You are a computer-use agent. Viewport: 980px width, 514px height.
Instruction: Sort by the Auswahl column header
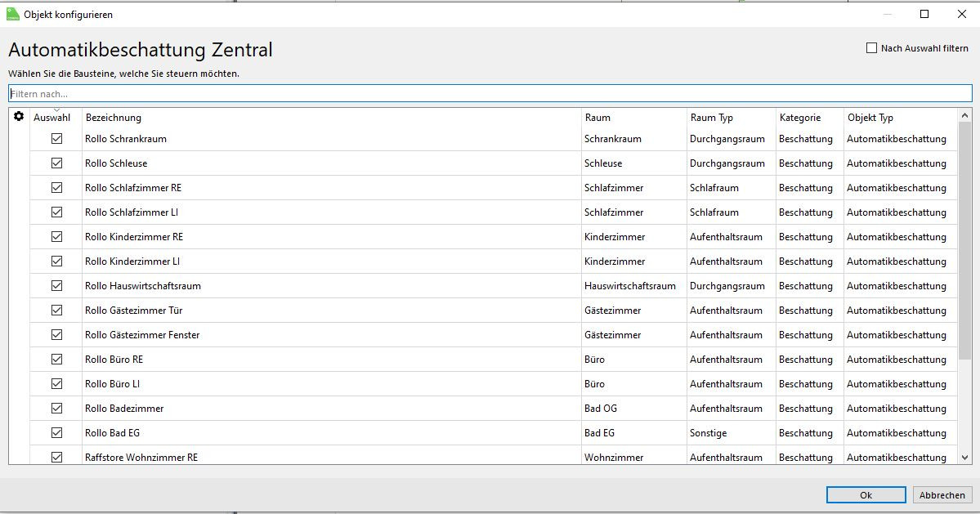coord(51,118)
